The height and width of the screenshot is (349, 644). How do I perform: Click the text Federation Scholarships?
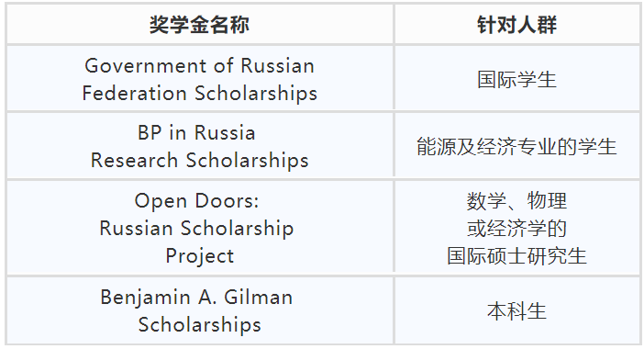coord(200,93)
